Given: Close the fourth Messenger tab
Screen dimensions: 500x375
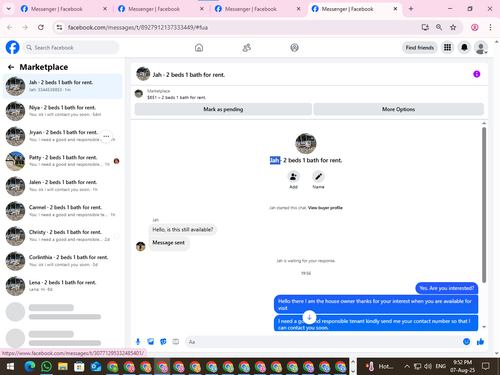Looking at the screenshot, I should (x=395, y=9).
